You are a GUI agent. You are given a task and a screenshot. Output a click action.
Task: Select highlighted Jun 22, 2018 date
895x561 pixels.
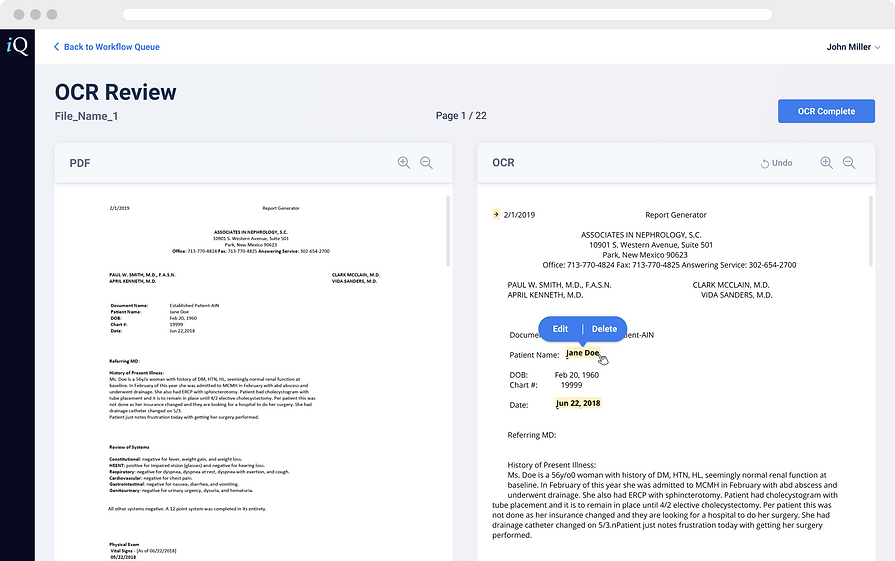pyautogui.click(x=578, y=403)
